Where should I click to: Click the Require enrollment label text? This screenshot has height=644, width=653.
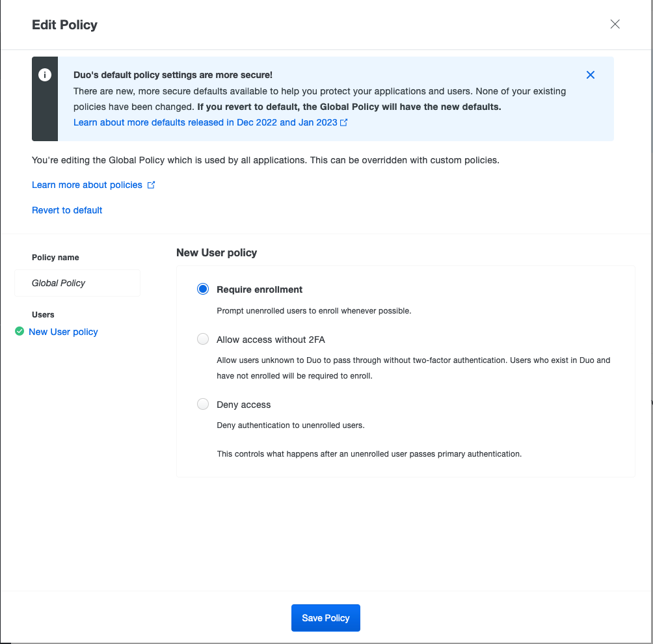(260, 289)
